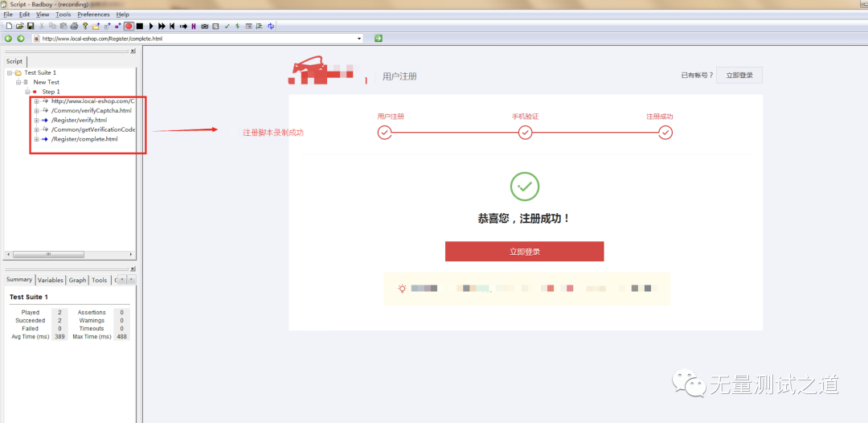Click the 手机验证 step checkmark circle

525,133
